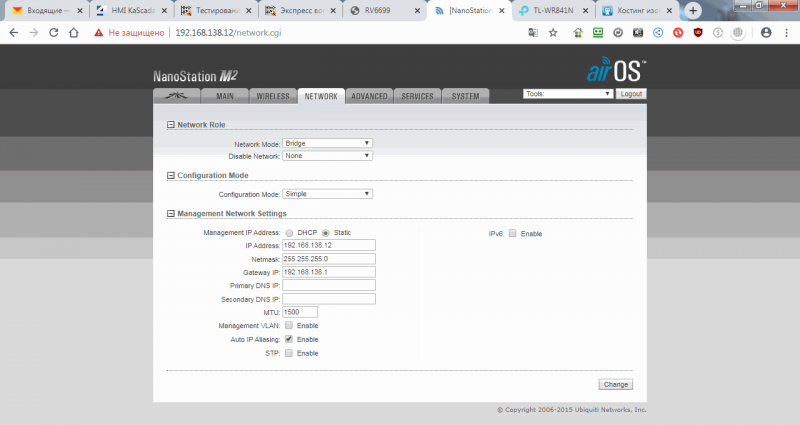Open the Tools dropdown
The width and height of the screenshot is (800, 425).
coord(568,94)
